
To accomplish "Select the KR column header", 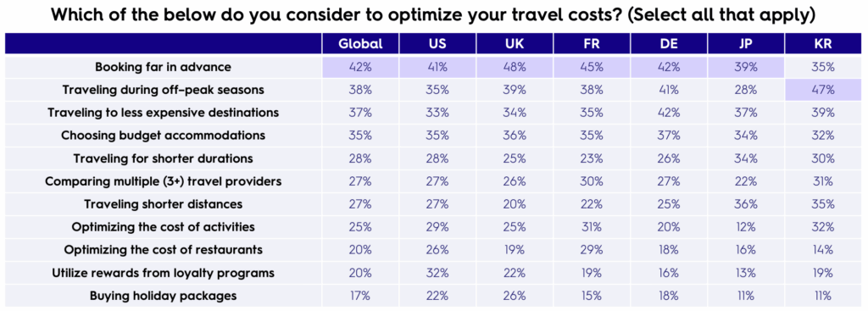I will pos(823,44).
